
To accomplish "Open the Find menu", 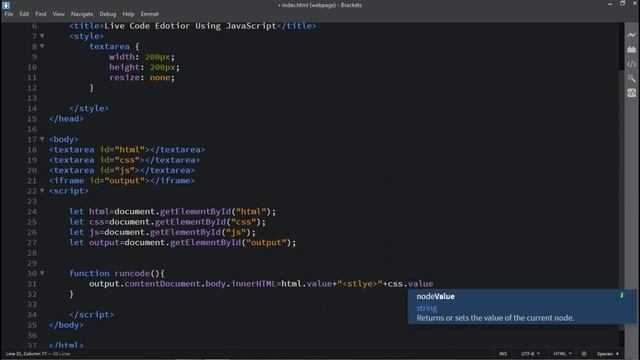I will tap(41, 14).
